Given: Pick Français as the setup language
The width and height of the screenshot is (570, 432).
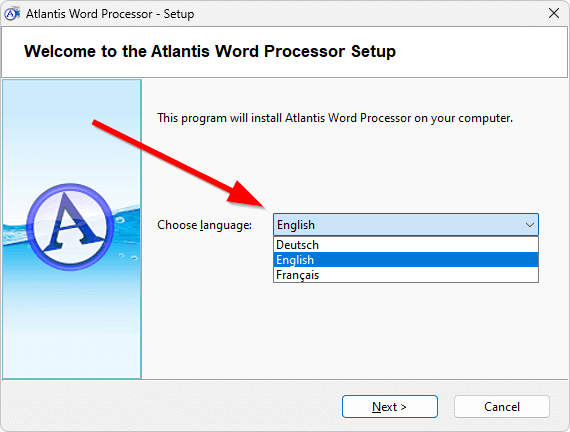Looking at the screenshot, I should (x=406, y=275).
